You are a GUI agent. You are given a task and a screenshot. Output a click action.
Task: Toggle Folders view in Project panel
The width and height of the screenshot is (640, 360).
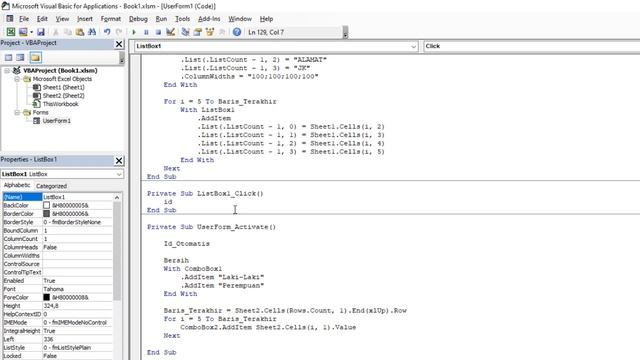tap(36, 58)
